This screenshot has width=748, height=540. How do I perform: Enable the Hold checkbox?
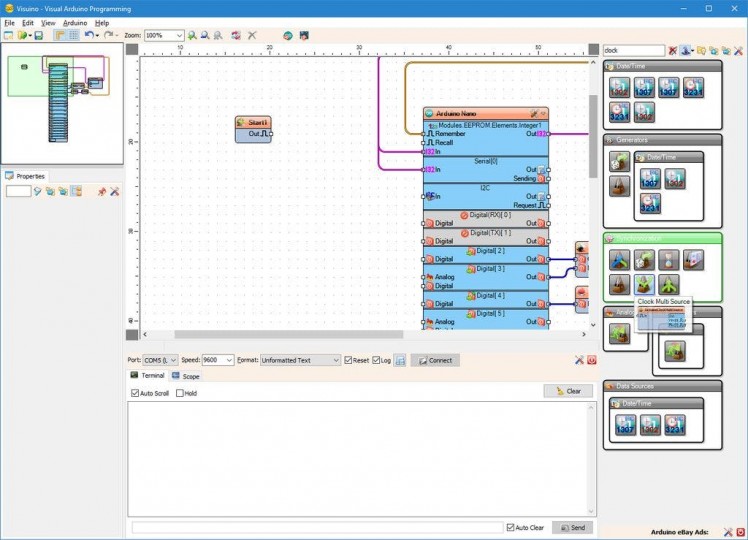tap(180, 393)
